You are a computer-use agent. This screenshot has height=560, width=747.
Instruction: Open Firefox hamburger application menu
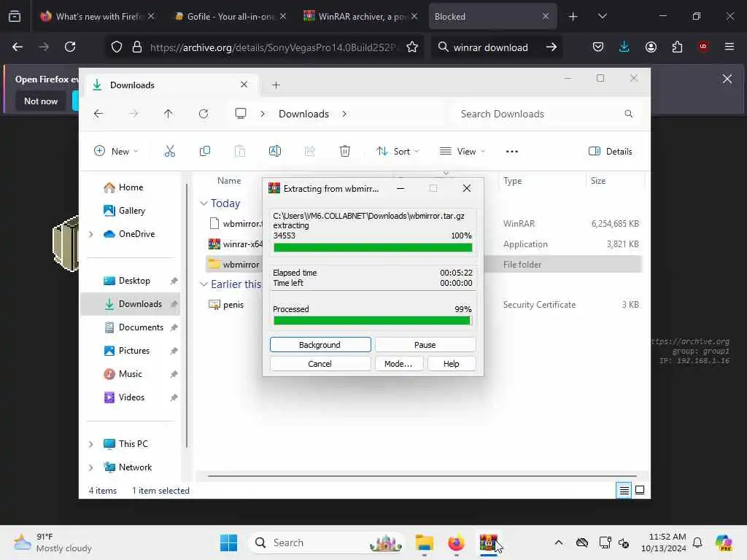pyautogui.click(x=729, y=47)
